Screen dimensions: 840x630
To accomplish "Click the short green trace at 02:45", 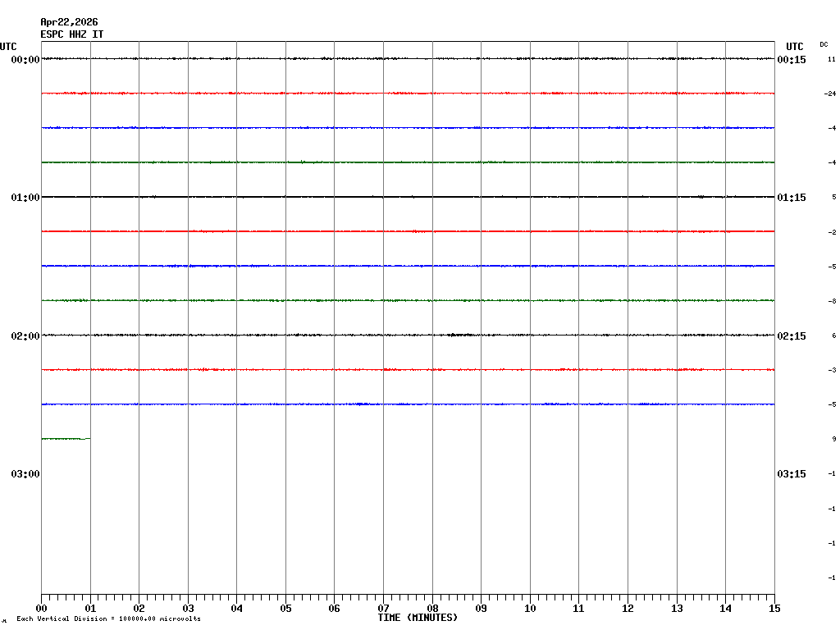I will click(65, 439).
